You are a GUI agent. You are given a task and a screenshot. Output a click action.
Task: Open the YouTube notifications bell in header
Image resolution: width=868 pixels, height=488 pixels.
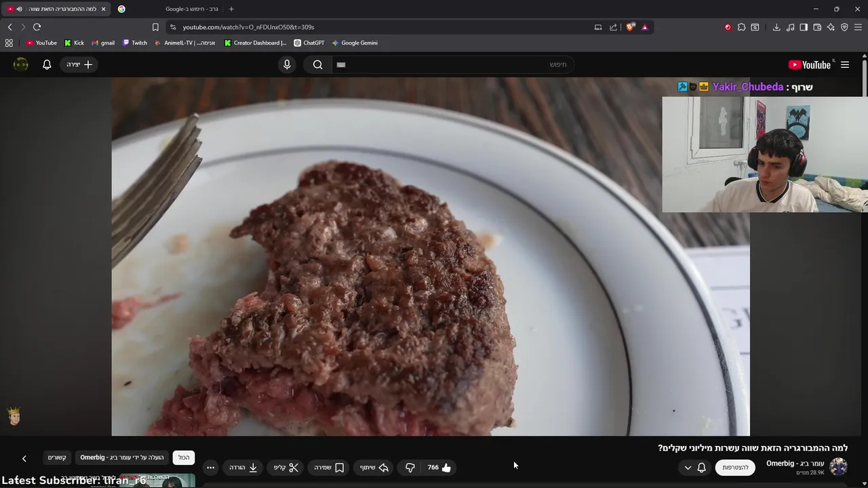coord(47,64)
